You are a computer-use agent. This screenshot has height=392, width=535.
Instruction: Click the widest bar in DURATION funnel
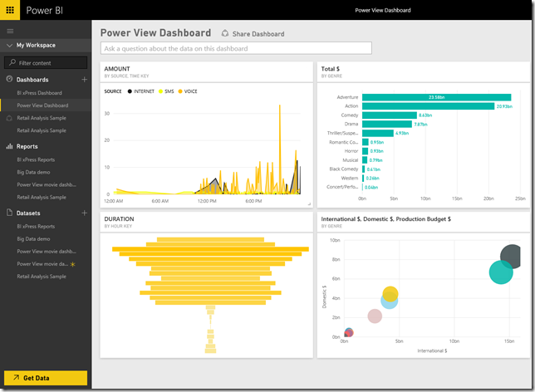pos(210,249)
